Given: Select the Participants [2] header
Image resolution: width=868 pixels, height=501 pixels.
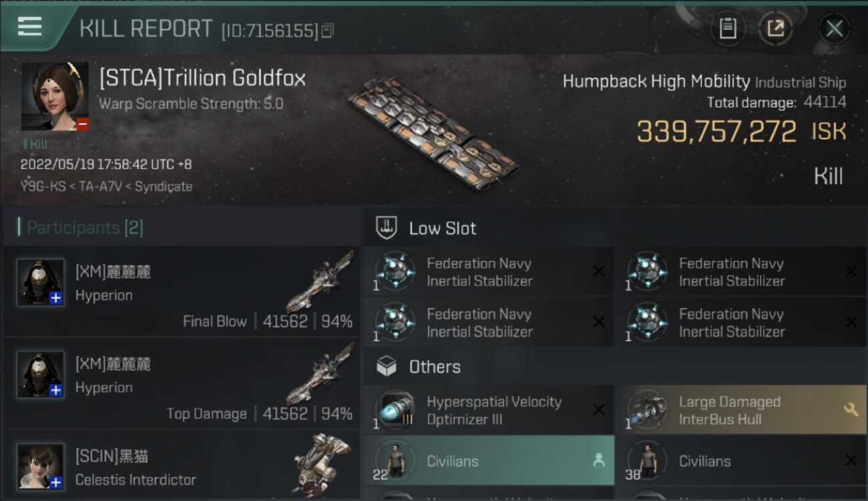Looking at the screenshot, I should (x=85, y=228).
